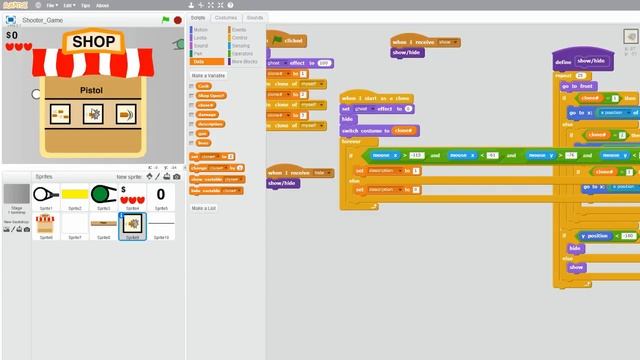This screenshot has width=640, height=360.
Task: Switch to the Costumes tab
Action: click(x=226, y=18)
